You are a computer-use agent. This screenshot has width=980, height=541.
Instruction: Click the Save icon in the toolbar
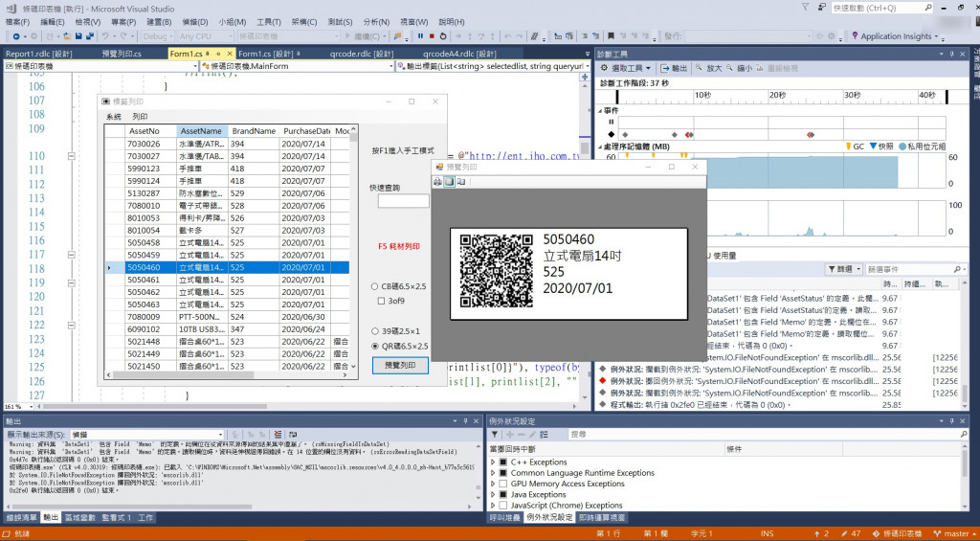[x=78, y=36]
